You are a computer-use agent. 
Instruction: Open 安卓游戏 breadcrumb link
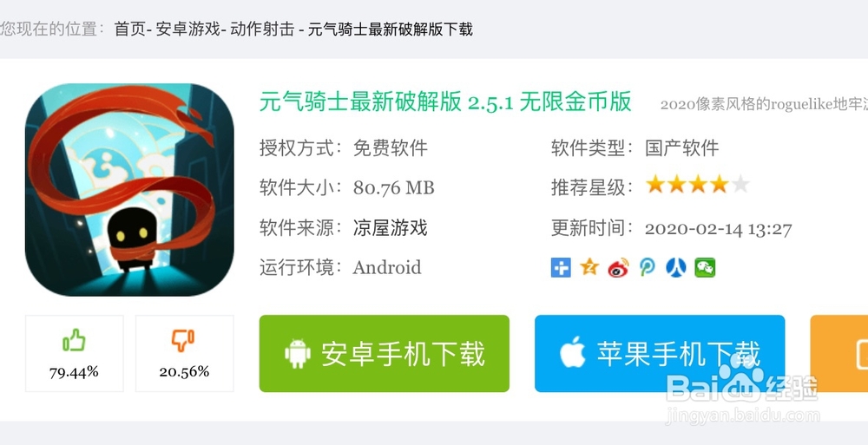point(187,29)
